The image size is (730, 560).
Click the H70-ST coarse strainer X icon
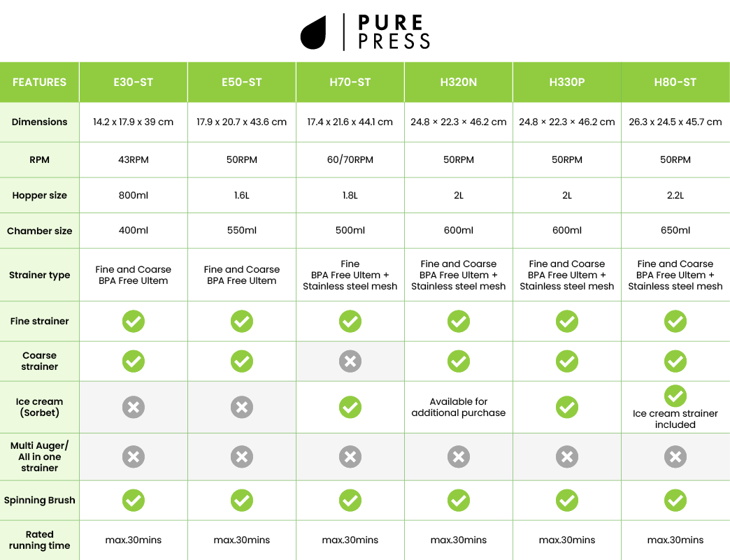[x=350, y=361]
